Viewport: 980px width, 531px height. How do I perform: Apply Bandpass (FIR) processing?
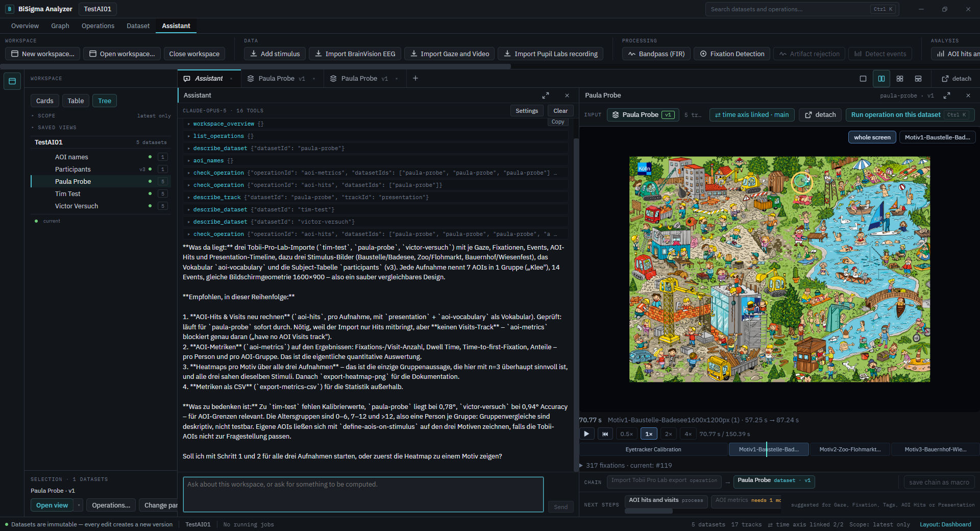(656, 54)
